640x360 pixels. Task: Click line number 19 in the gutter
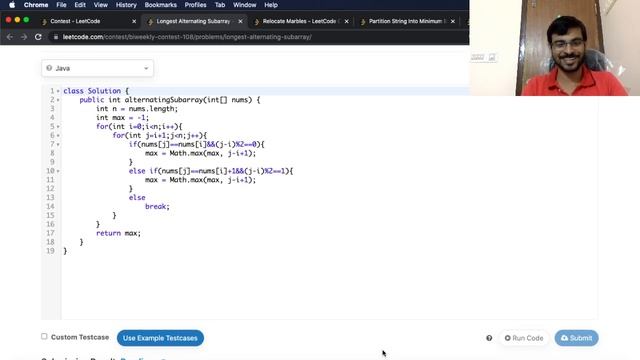pyautogui.click(x=50, y=251)
